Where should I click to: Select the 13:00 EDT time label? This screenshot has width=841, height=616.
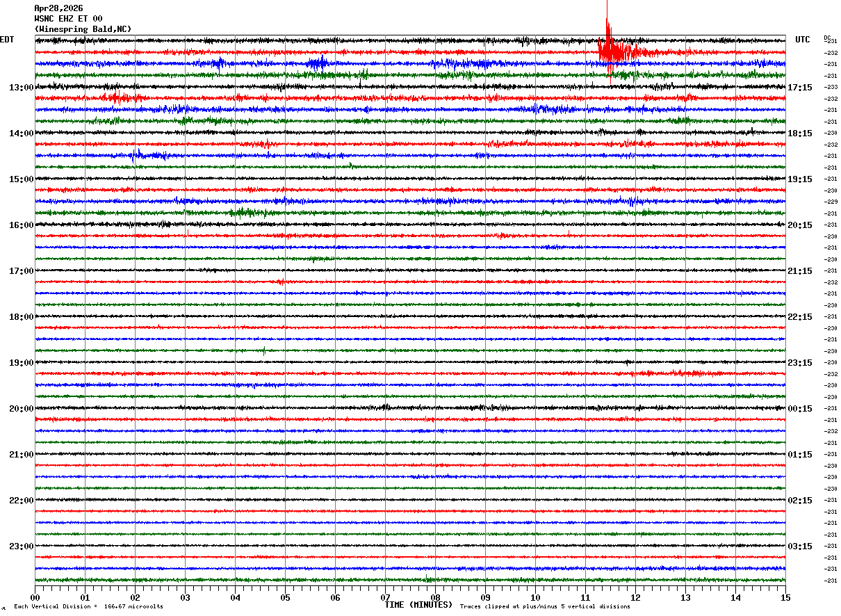pos(22,88)
